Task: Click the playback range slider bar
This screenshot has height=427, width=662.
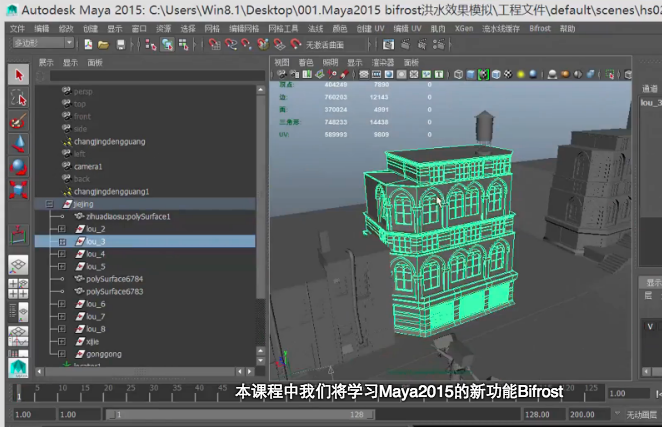Action: (x=240, y=414)
